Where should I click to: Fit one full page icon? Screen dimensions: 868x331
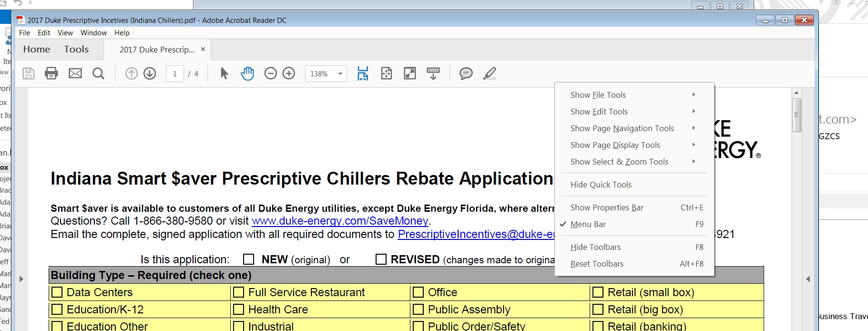(x=387, y=73)
